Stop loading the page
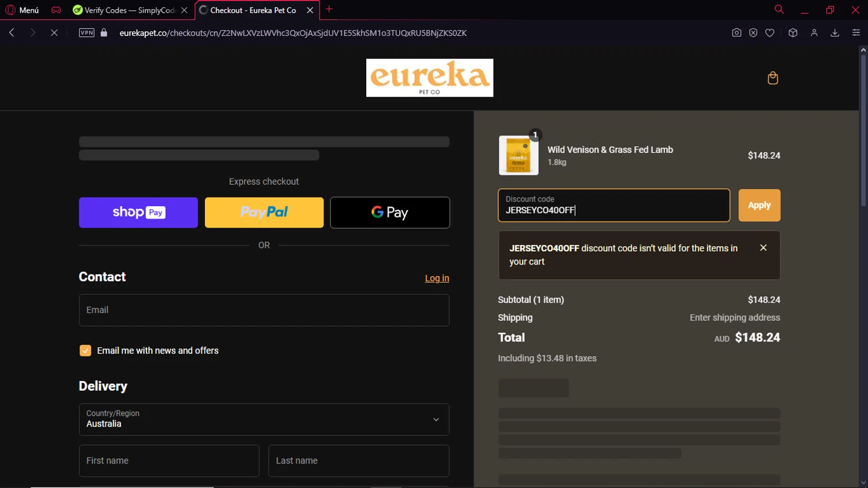The height and width of the screenshot is (488, 868). pyautogui.click(x=54, y=33)
